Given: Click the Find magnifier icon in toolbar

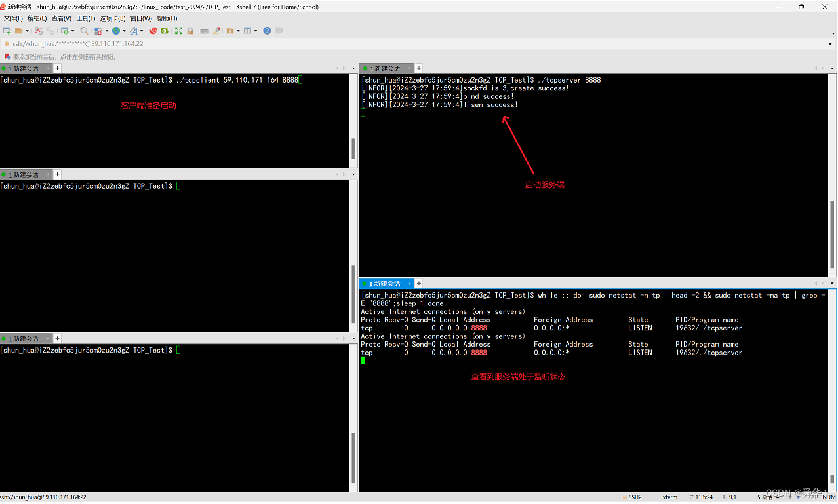Looking at the screenshot, I should (x=84, y=31).
